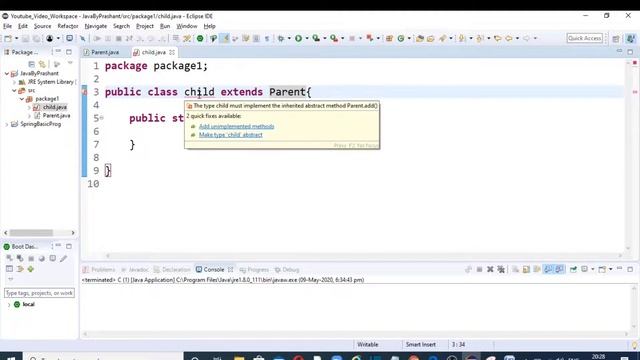Collapse the JavaByPrashant project node
The width and height of the screenshot is (640, 360).
(7, 73)
